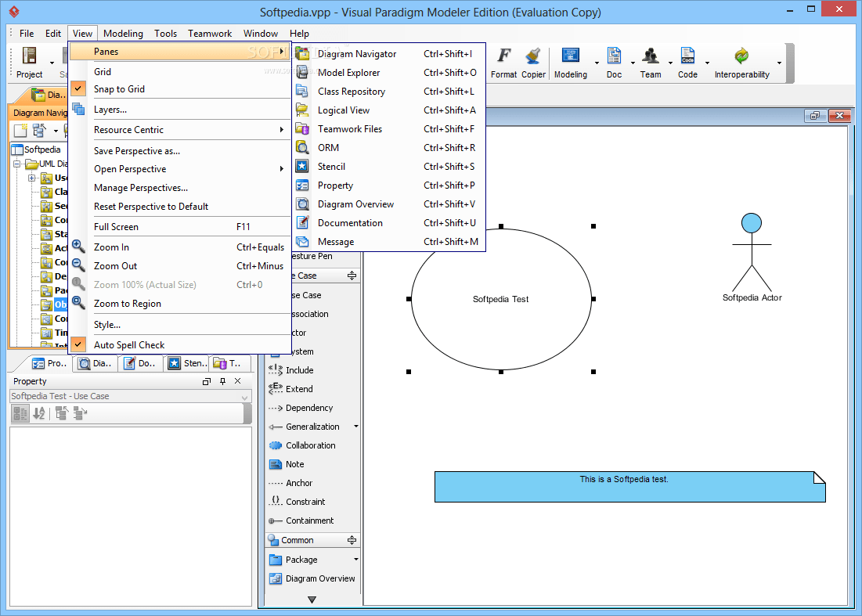Collapse the Common palette group
Screen dimensions: 862x616
tap(352, 540)
